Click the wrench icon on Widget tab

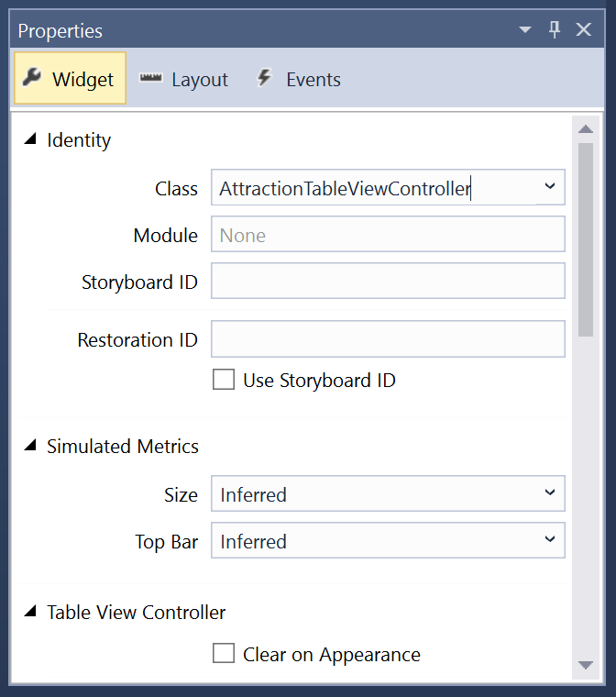click(32, 77)
